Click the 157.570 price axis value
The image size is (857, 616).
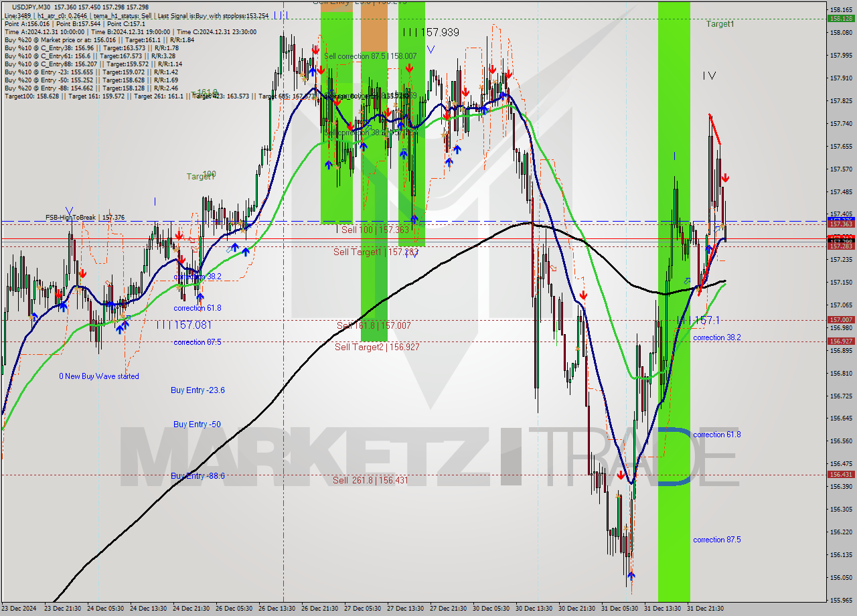pos(841,169)
